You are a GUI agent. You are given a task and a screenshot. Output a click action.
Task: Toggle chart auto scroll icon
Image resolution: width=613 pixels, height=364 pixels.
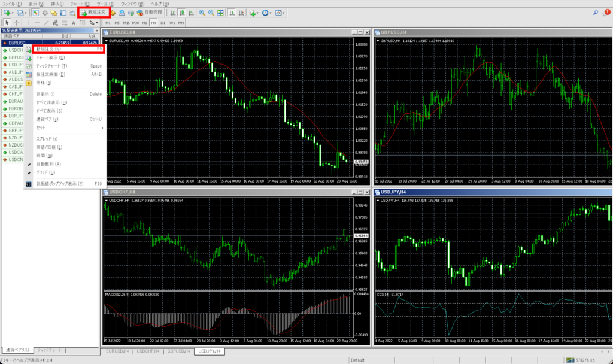point(232,13)
